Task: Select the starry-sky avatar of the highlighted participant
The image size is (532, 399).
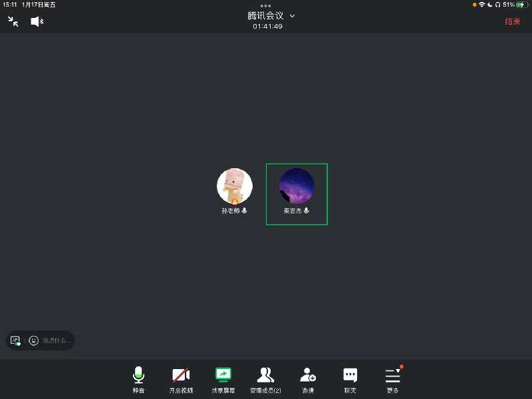Action: tap(297, 186)
